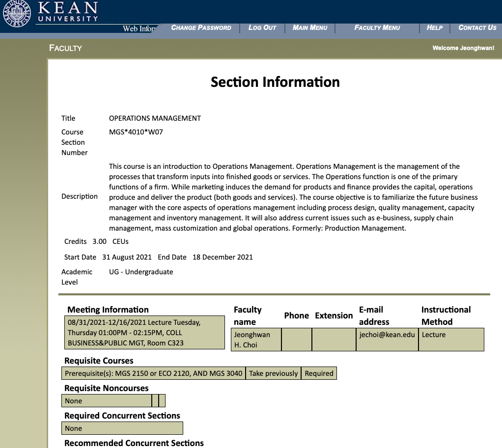
Task: Click the E-mail address column header
Action: click(374, 316)
